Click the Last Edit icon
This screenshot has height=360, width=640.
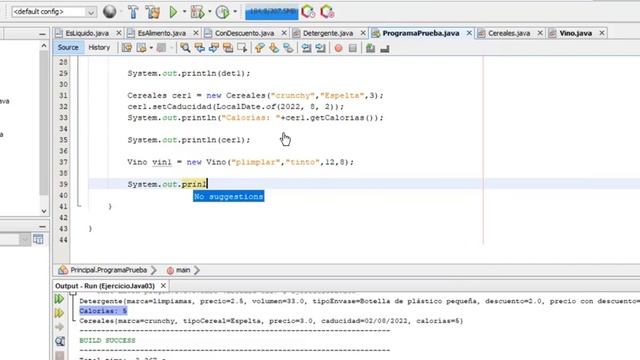127,48
